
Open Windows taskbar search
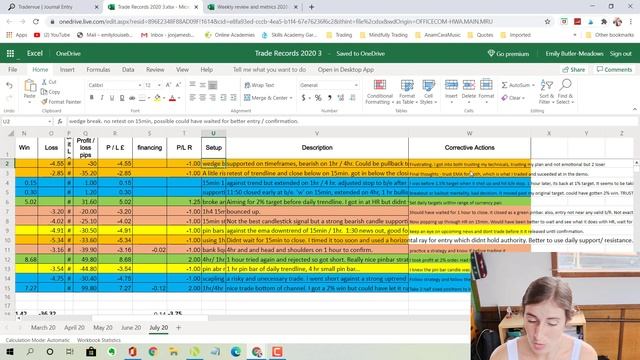tap(30, 351)
